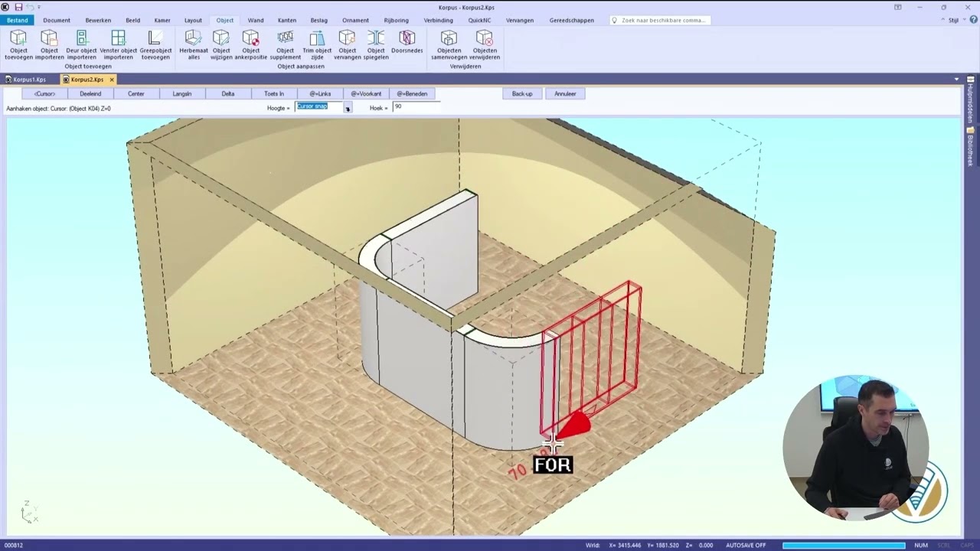Open the document tabs list arrow
The height and width of the screenshot is (551, 980).
pyautogui.click(x=956, y=80)
